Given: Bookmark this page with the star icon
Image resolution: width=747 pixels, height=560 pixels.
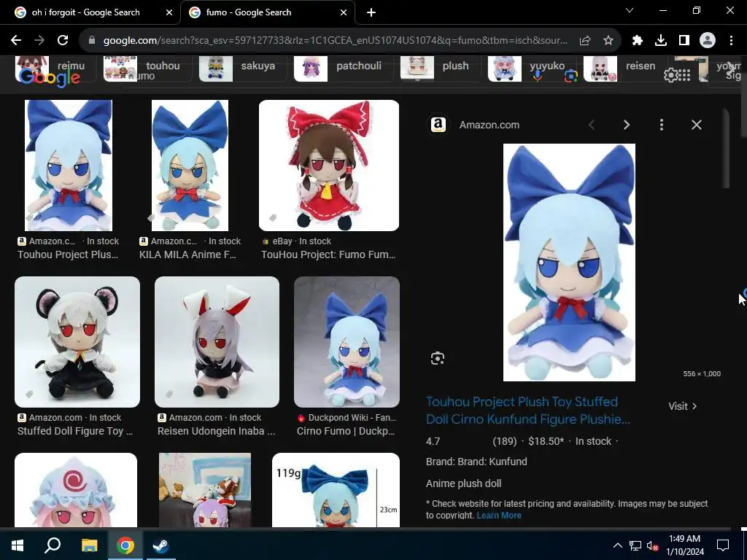Looking at the screenshot, I should click(608, 41).
